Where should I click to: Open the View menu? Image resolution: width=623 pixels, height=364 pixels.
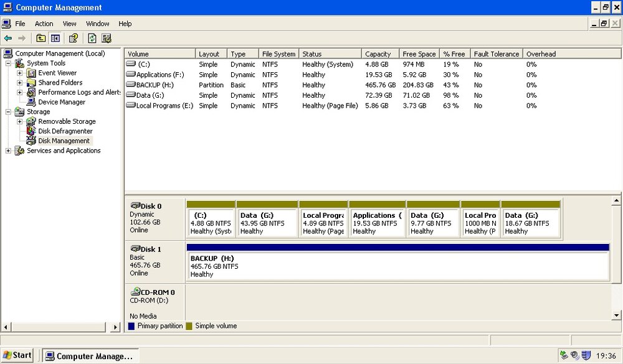pyautogui.click(x=69, y=24)
